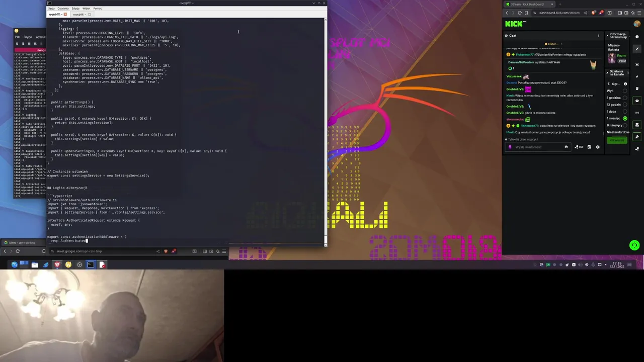Open the chat settings gear icon

coord(598,147)
